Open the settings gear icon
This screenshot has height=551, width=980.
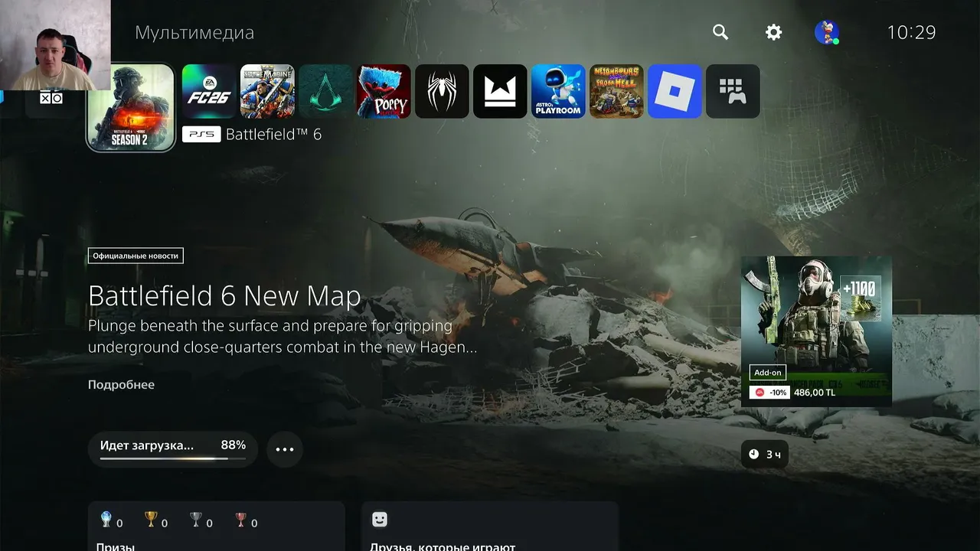774,32
